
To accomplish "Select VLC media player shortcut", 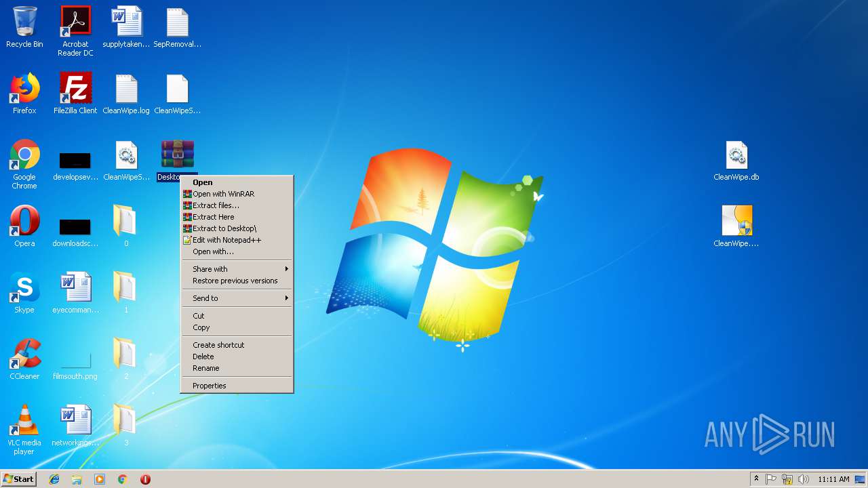I will 24,430.
